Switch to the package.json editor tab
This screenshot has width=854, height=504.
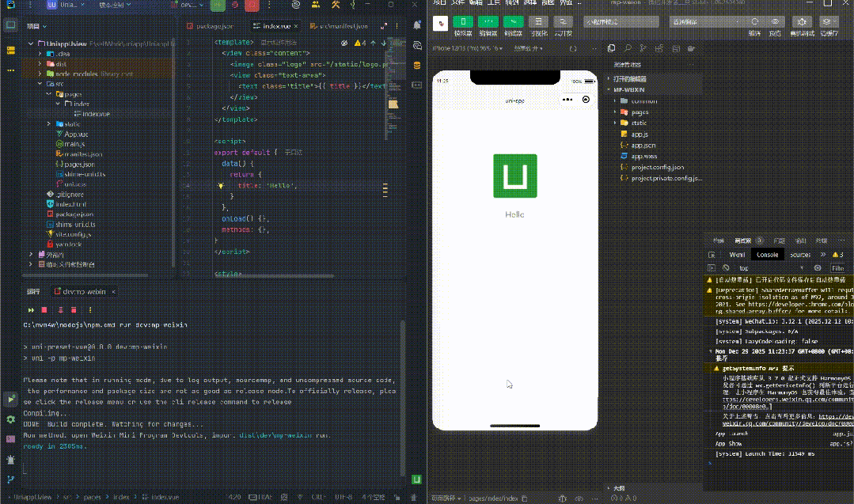pyautogui.click(x=214, y=26)
